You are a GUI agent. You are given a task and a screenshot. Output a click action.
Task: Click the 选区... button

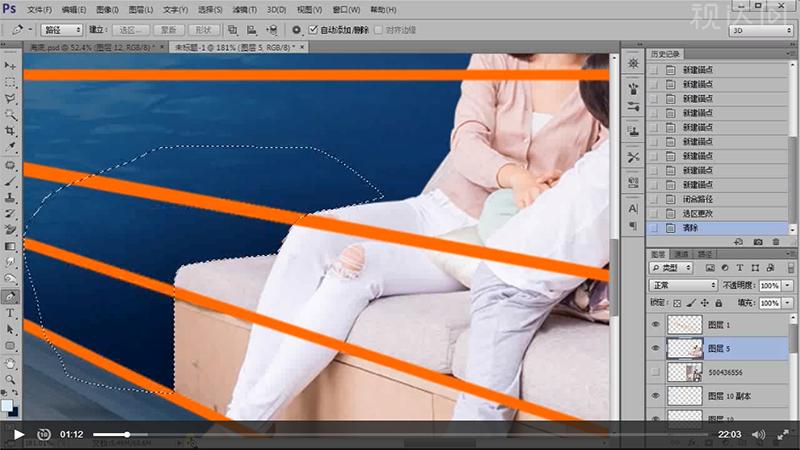tap(130, 30)
